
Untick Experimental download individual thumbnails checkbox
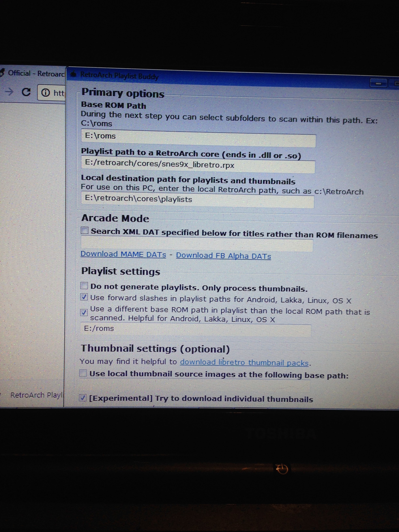82,398
